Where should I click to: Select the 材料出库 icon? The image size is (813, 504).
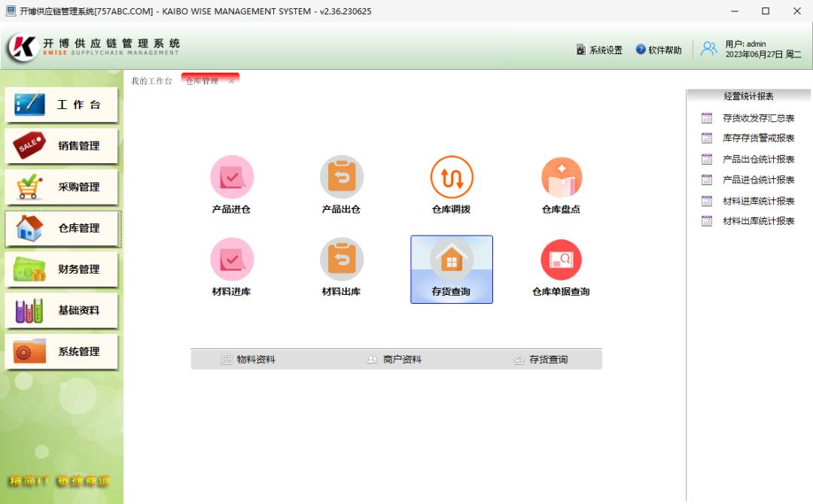click(342, 260)
